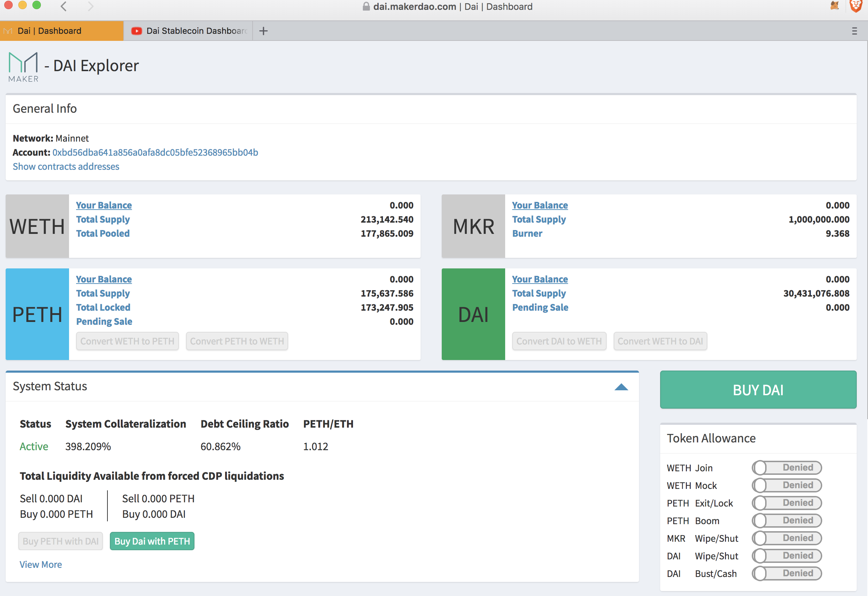The width and height of the screenshot is (868, 596).
Task: Click the Maker logo
Action: point(23,67)
